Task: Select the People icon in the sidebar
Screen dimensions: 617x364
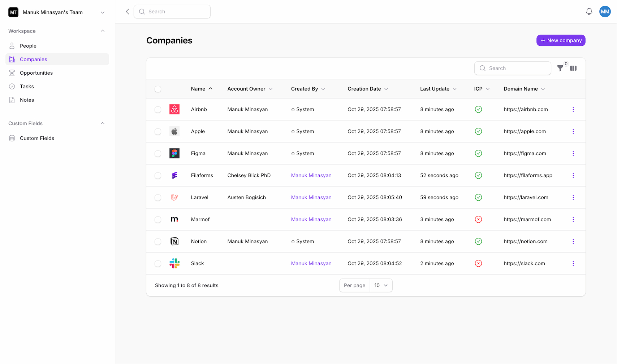Action: 12,45
